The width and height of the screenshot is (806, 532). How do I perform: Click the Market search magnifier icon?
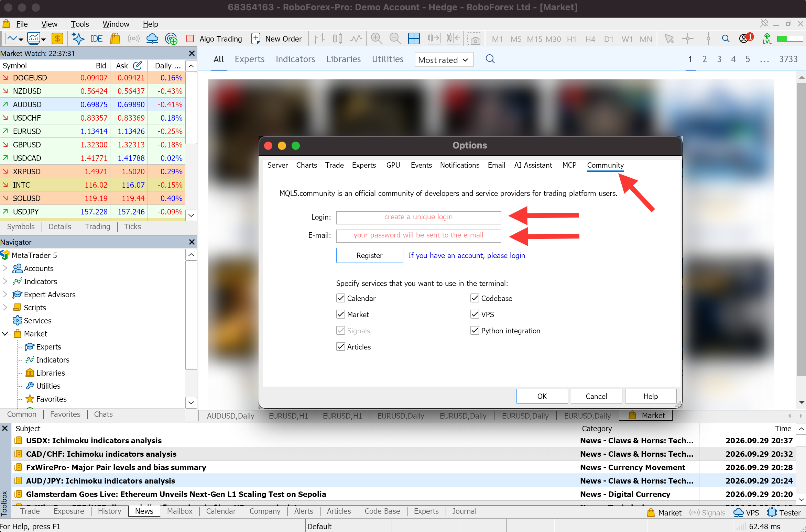click(490, 59)
